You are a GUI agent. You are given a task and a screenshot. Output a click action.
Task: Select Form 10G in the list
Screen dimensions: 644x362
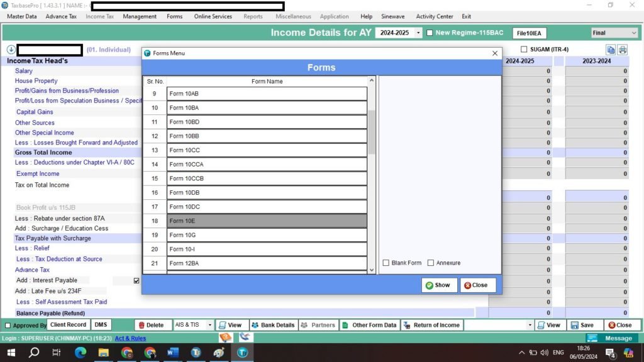pos(267,235)
